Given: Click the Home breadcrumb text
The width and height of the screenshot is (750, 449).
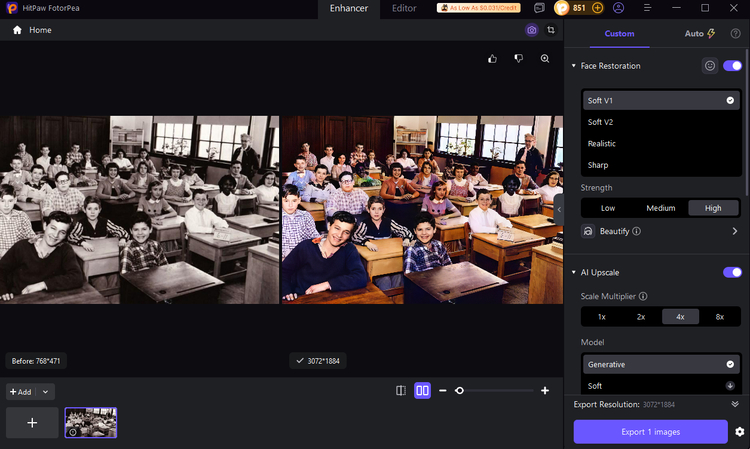Looking at the screenshot, I should (x=40, y=30).
